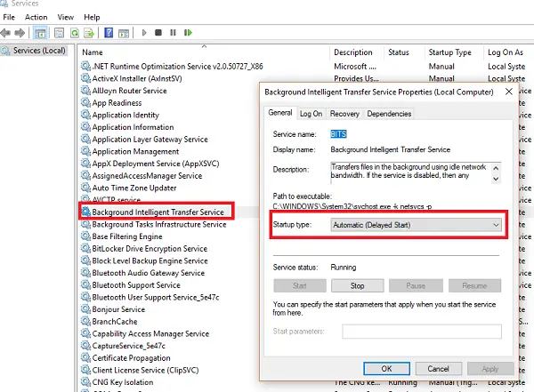Open the Help menu
The width and height of the screenshot is (534, 392).
(92, 17)
